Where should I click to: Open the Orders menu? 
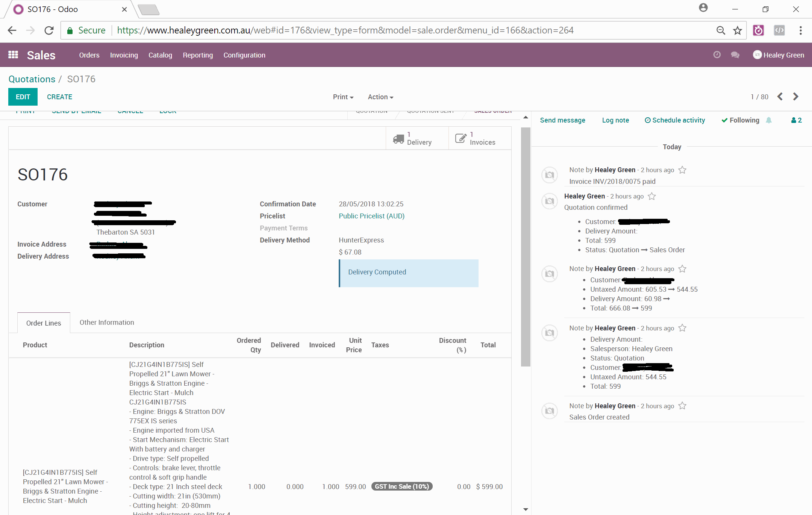point(89,55)
